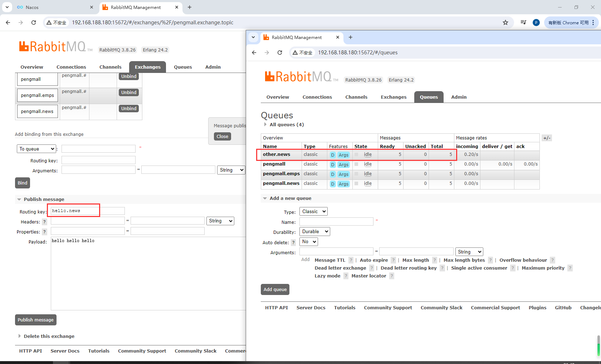Open media control icon in Chrome toolbar
Viewport: 601px width, 364px height.
point(523,23)
